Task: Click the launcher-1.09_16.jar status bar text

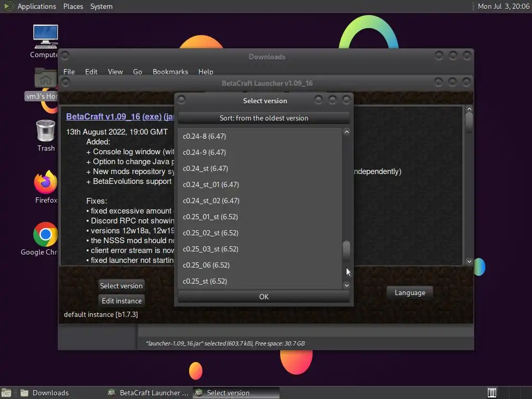Action: (x=225, y=343)
